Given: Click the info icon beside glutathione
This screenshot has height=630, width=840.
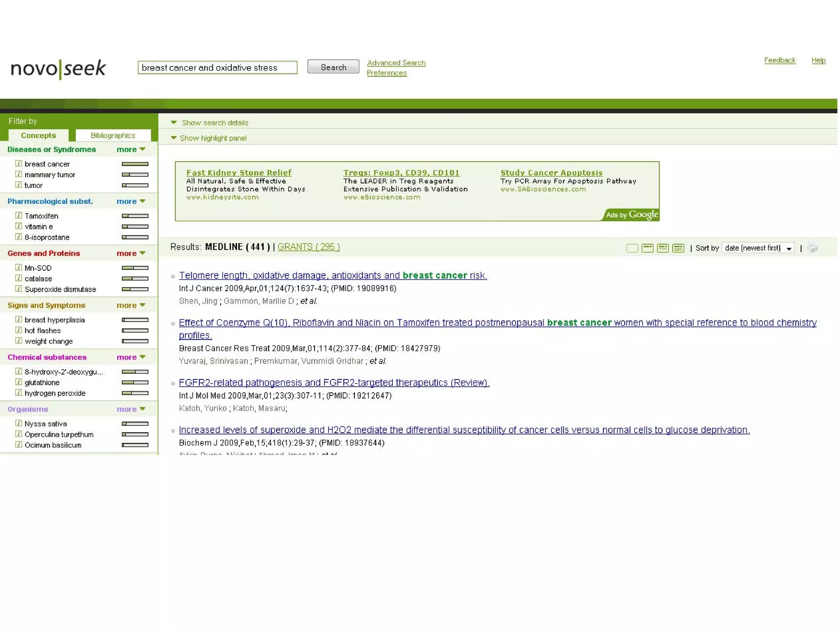Looking at the screenshot, I should pyautogui.click(x=18, y=382).
